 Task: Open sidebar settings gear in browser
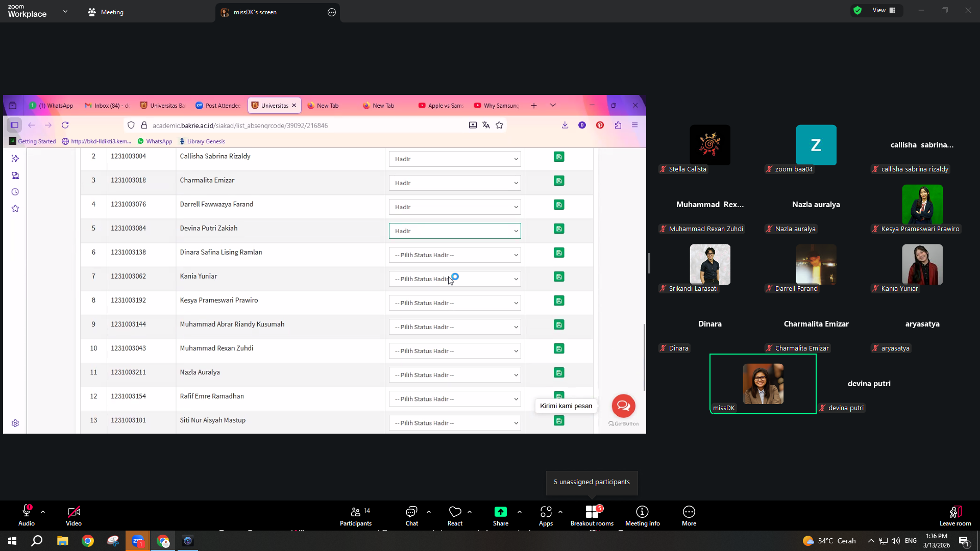pos(15,423)
